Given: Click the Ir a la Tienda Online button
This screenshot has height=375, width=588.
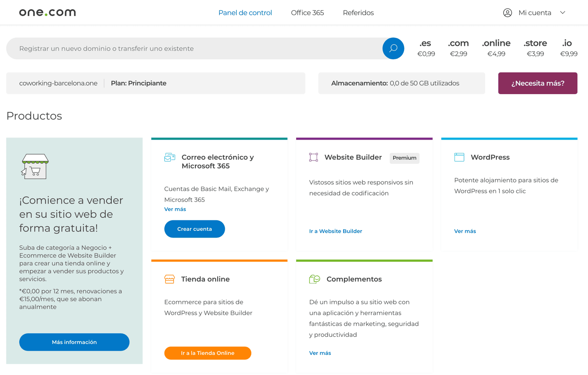Looking at the screenshot, I should (x=207, y=353).
